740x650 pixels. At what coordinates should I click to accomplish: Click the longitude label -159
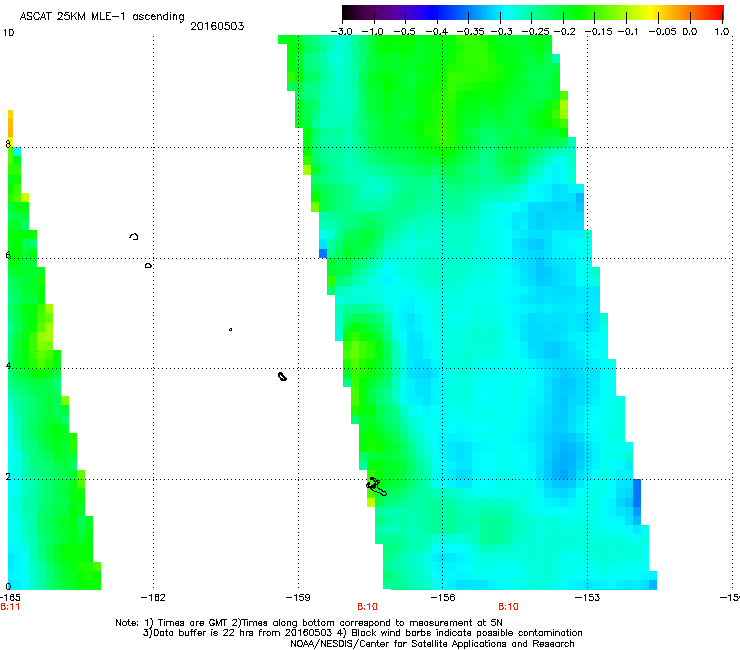298,598
